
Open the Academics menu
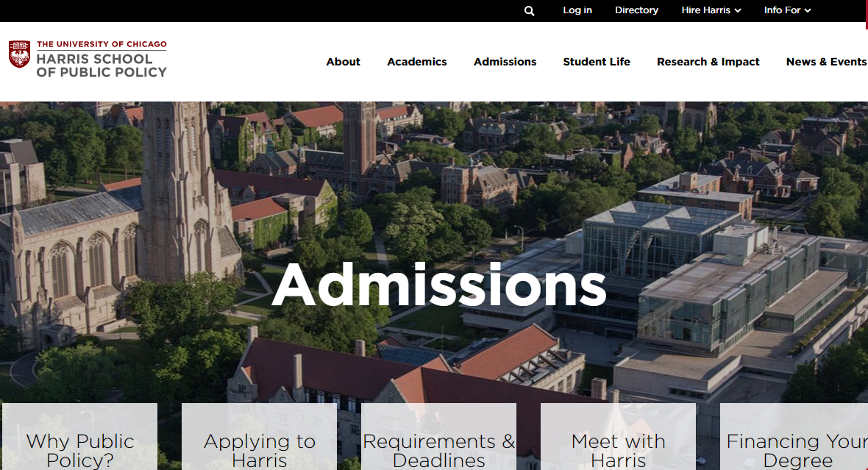pyautogui.click(x=417, y=62)
